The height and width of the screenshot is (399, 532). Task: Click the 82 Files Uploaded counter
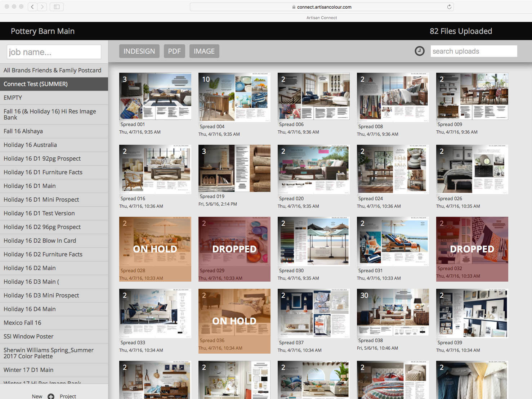tap(461, 31)
